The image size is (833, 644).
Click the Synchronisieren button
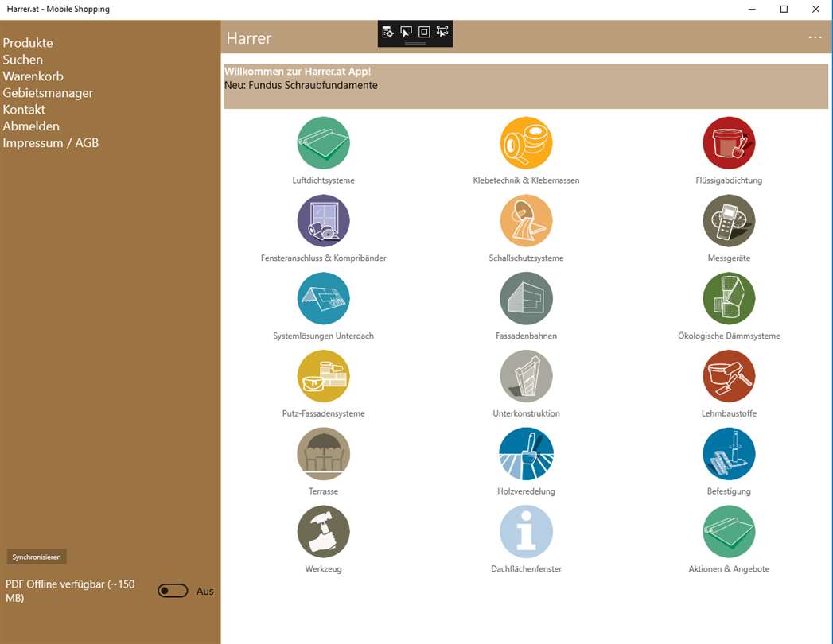(37, 557)
